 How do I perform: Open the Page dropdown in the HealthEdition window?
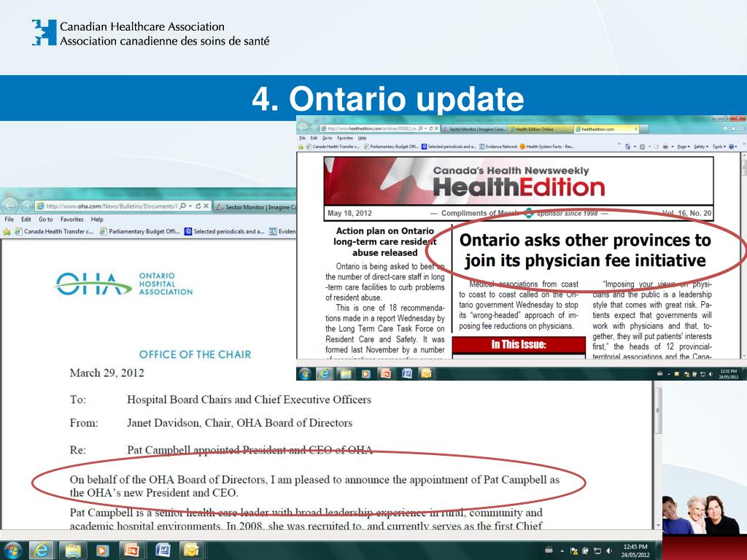tap(683, 147)
